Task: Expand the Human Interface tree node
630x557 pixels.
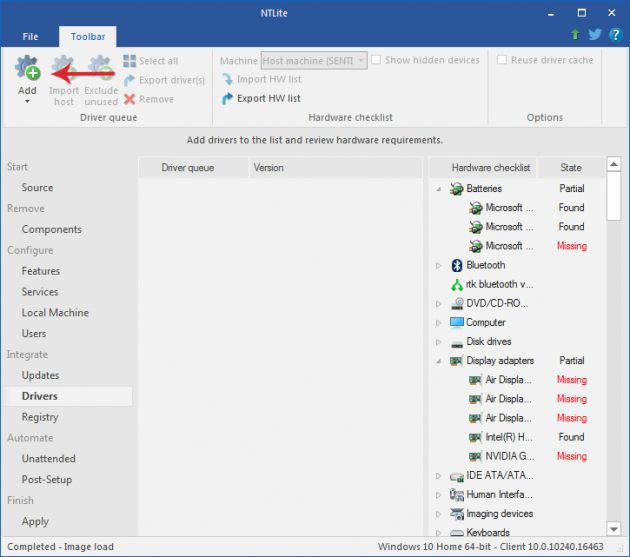Action: 439,495
